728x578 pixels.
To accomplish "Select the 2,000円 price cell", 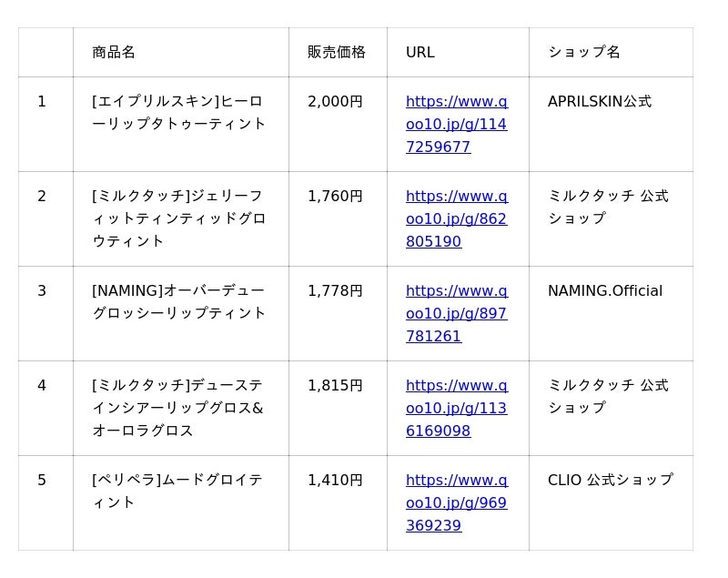I will (x=335, y=102).
